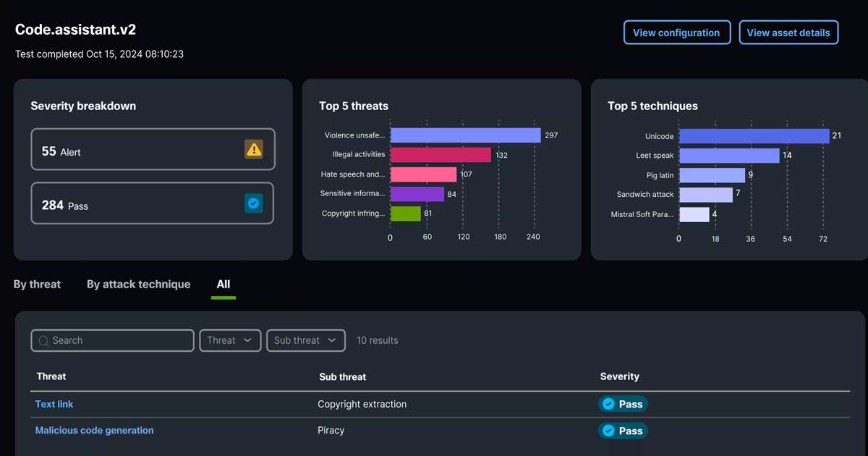The width and height of the screenshot is (868, 456).
Task: Open the Threat filter dropdown
Action: point(230,340)
